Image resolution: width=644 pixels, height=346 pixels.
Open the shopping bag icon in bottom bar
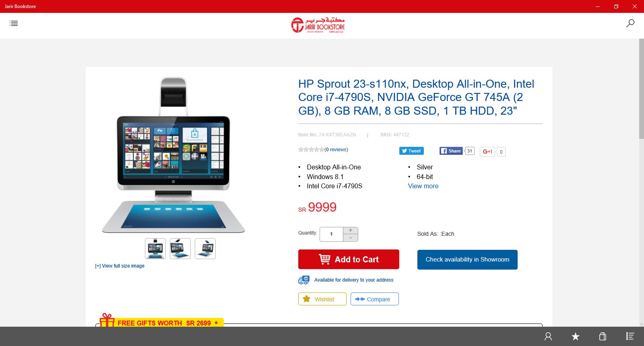(603, 336)
